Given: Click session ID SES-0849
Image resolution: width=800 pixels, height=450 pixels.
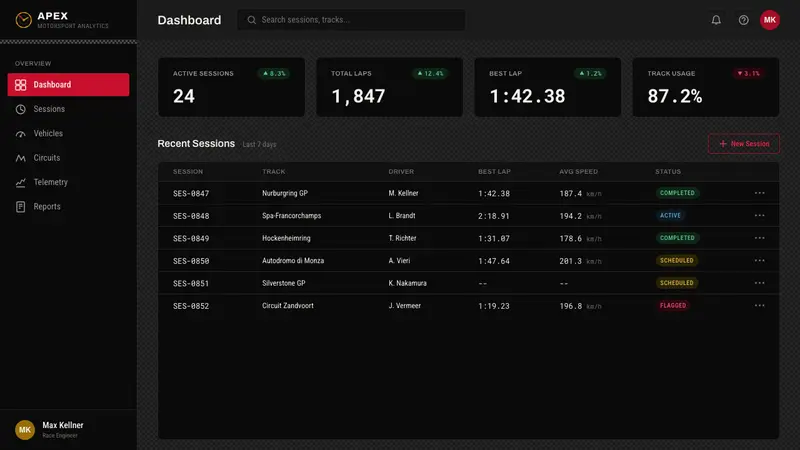Looking at the screenshot, I should click(x=191, y=238).
